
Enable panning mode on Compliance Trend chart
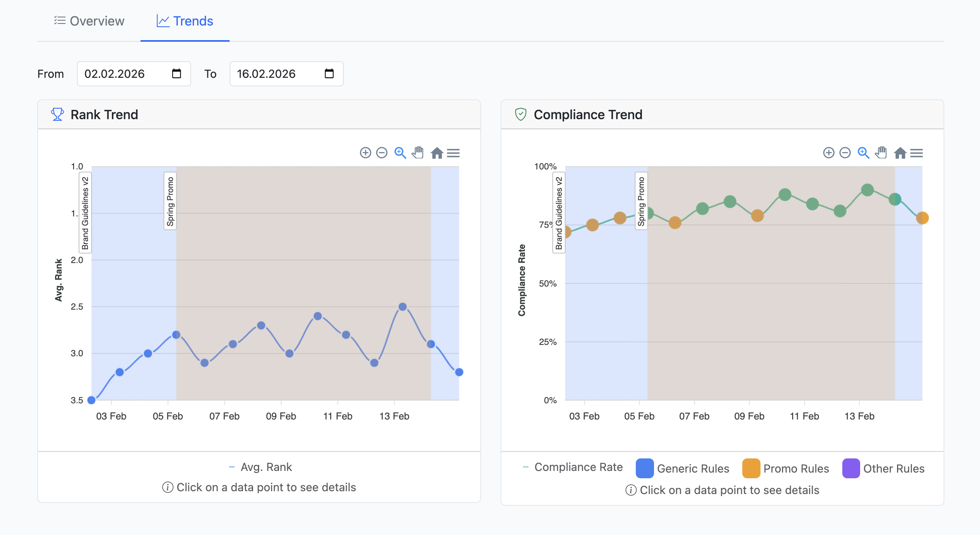click(881, 153)
